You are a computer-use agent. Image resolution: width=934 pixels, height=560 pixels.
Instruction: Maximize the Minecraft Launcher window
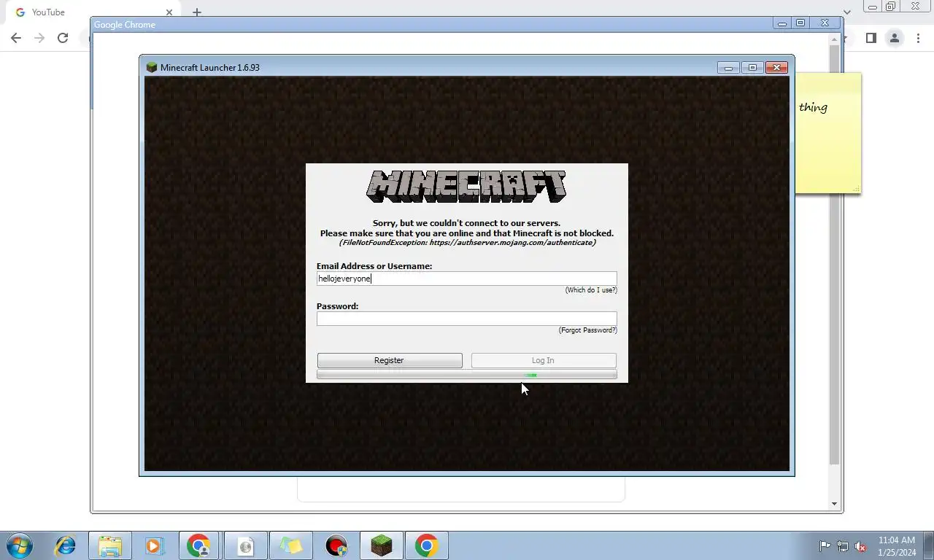coord(752,67)
